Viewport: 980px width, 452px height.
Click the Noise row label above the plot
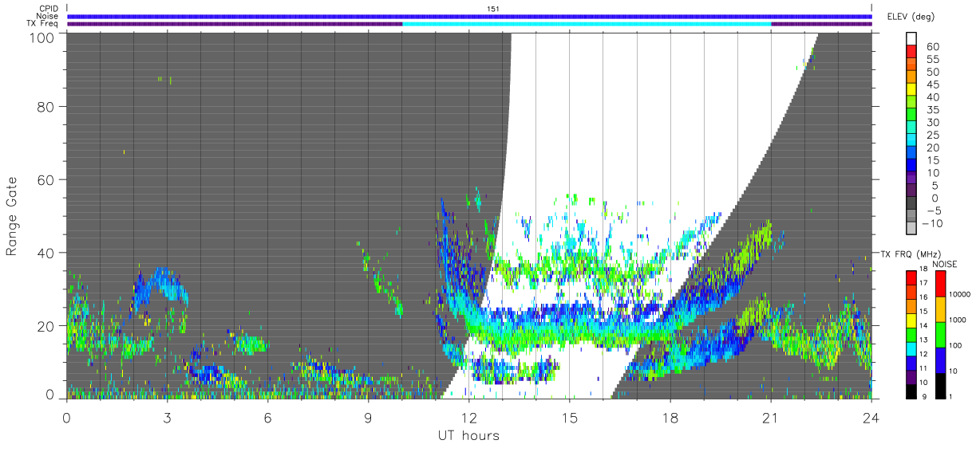pyautogui.click(x=47, y=16)
